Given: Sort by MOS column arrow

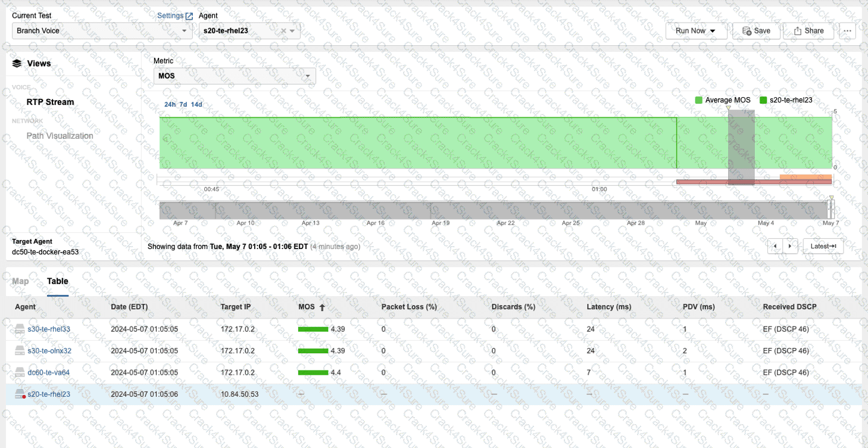Looking at the screenshot, I should tap(322, 307).
